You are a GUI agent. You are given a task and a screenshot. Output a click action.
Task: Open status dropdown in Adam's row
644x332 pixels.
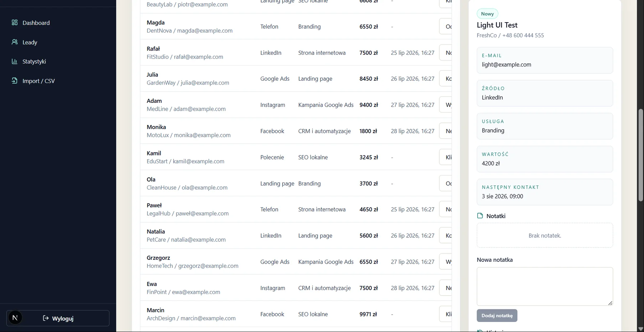point(445,105)
